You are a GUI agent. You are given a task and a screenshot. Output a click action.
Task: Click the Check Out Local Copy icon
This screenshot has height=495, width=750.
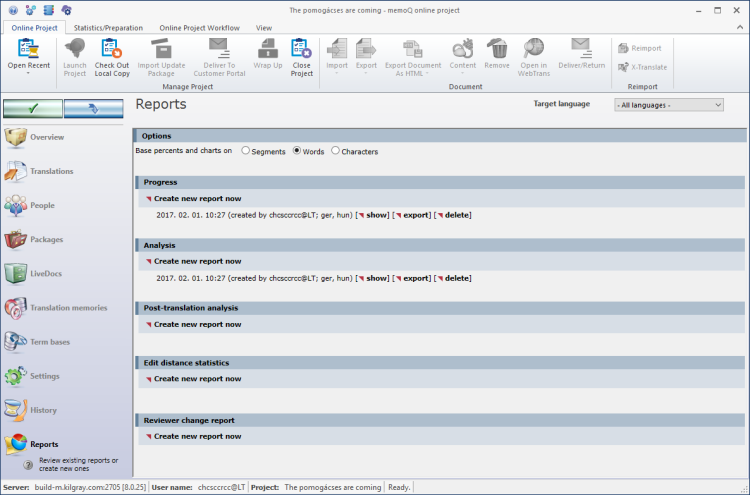[111, 48]
